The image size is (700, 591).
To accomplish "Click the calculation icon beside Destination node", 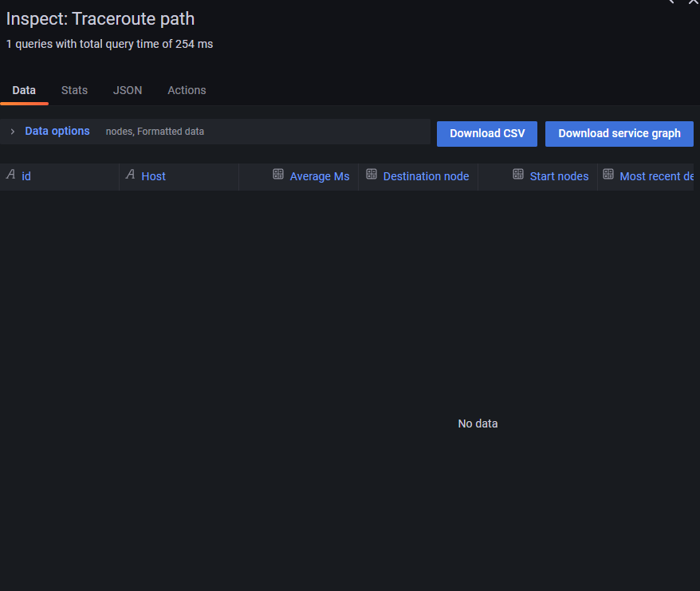I will pyautogui.click(x=372, y=175).
